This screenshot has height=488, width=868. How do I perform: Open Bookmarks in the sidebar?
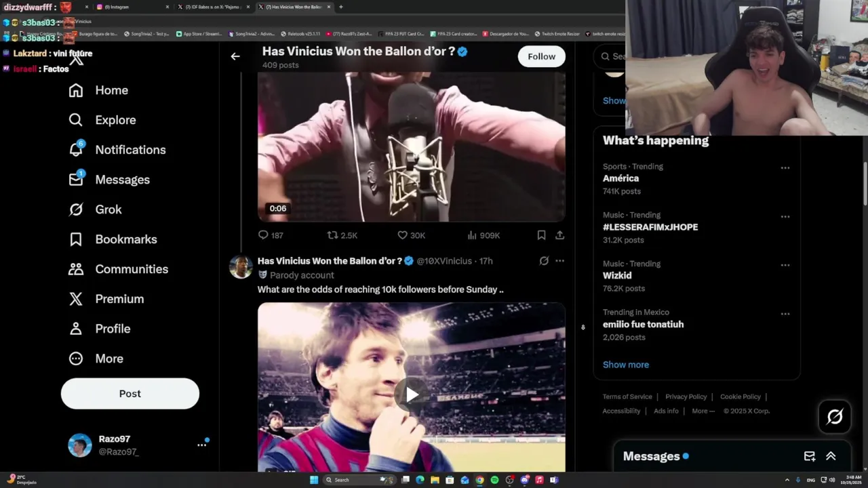click(x=113, y=239)
